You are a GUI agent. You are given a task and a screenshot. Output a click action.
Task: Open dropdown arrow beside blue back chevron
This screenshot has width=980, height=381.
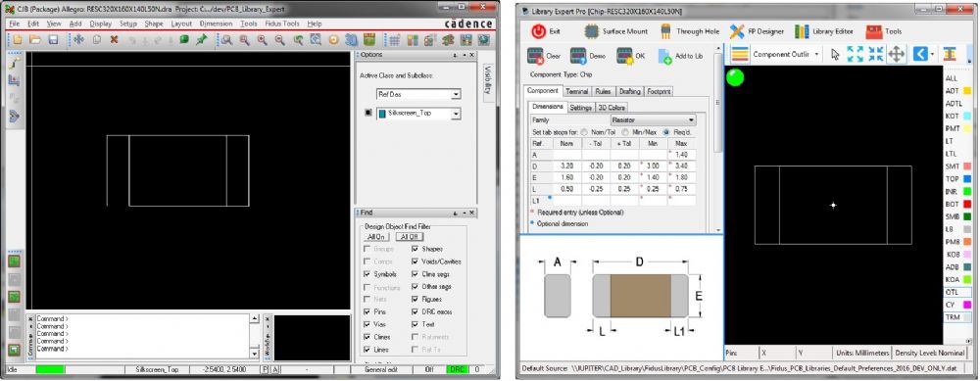(932, 54)
